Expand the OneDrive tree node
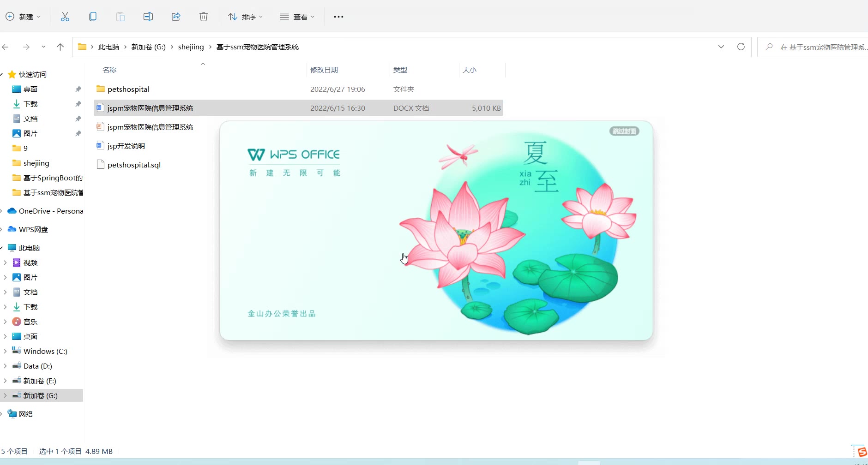The height and width of the screenshot is (465, 868). tap(2, 211)
